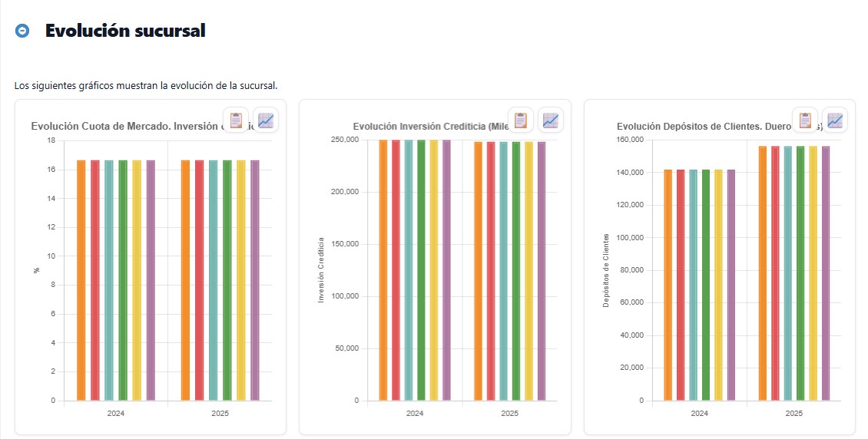Select green 2025 bar in Inversión Crediticia chart
868x439 pixels.
coord(516,271)
